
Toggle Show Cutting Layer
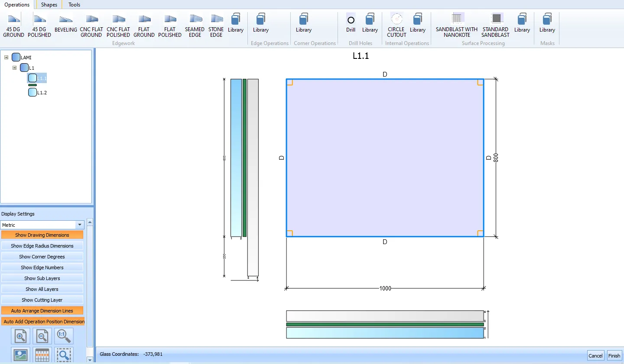[x=42, y=300]
